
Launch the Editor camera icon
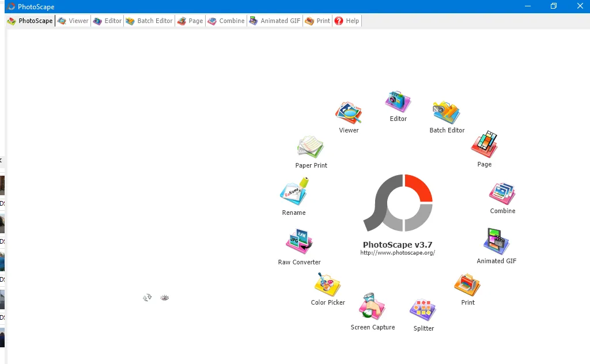pos(398,101)
